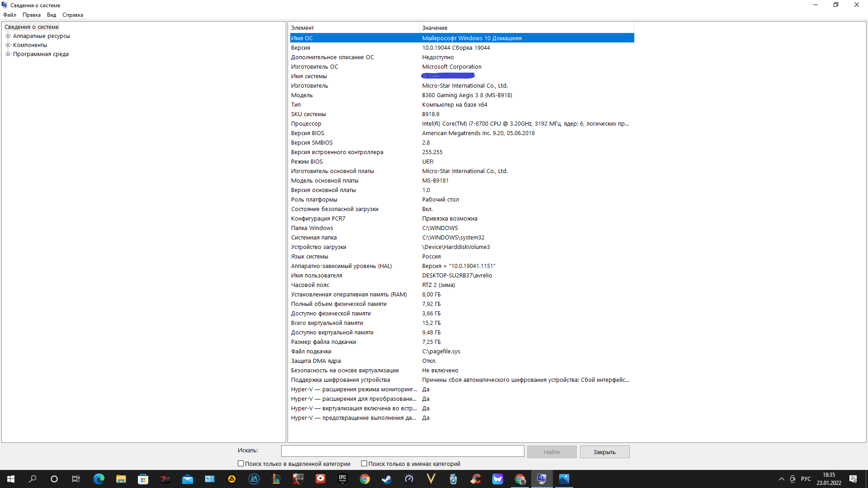
Task: Sort by the Элемент column header
Action: coord(354,28)
